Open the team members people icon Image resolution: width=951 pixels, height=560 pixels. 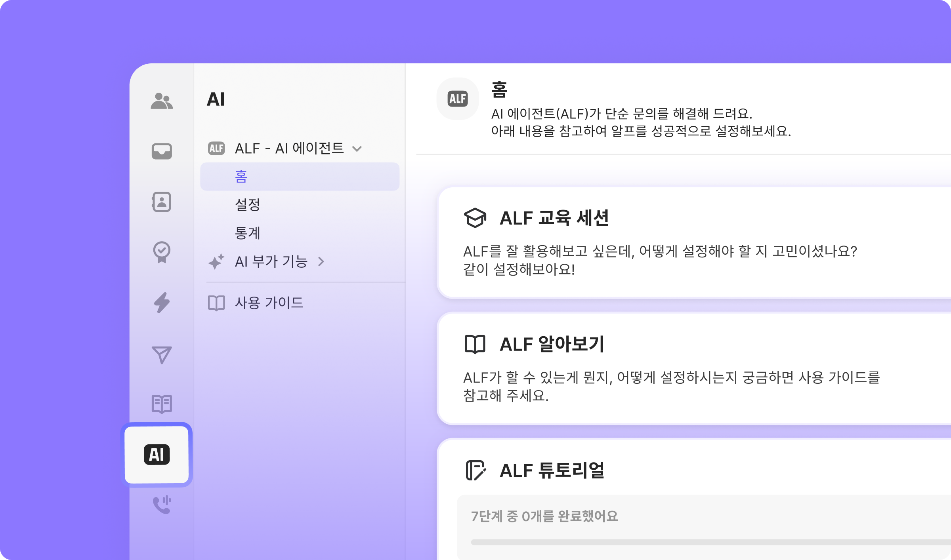(x=162, y=101)
